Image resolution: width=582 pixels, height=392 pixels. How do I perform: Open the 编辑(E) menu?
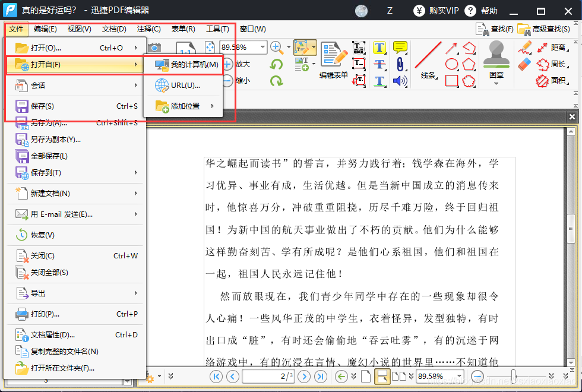45,29
